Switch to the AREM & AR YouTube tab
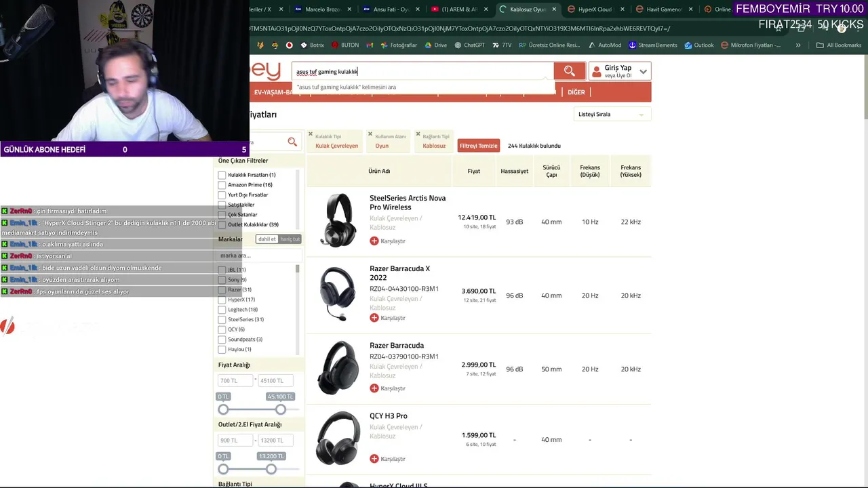The height and width of the screenshot is (488, 868). pos(458,9)
